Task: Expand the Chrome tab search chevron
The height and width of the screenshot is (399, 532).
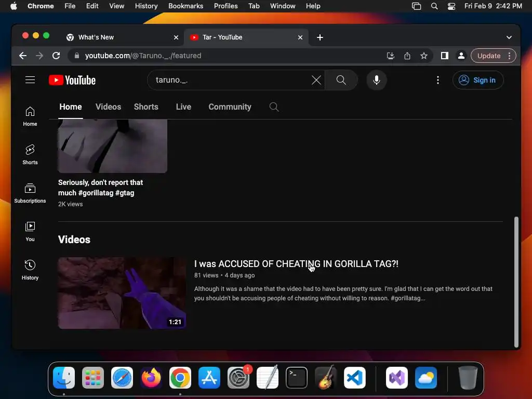Action: (x=509, y=37)
